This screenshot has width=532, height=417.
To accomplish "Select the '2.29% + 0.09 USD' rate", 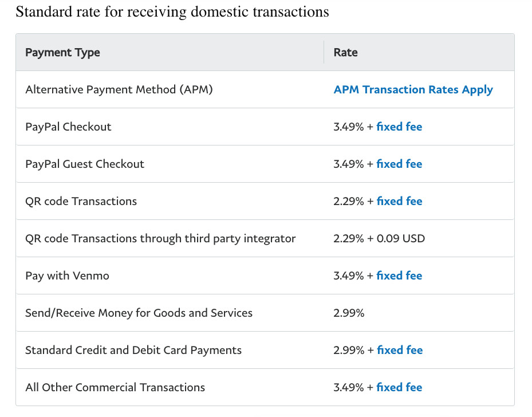I will (x=379, y=238).
